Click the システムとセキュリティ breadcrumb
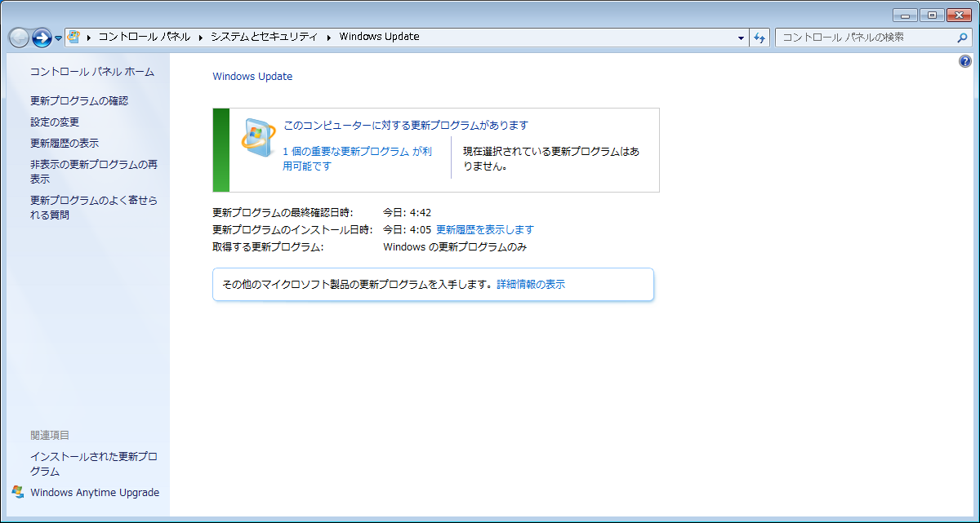This screenshot has width=980, height=523. pos(264,37)
